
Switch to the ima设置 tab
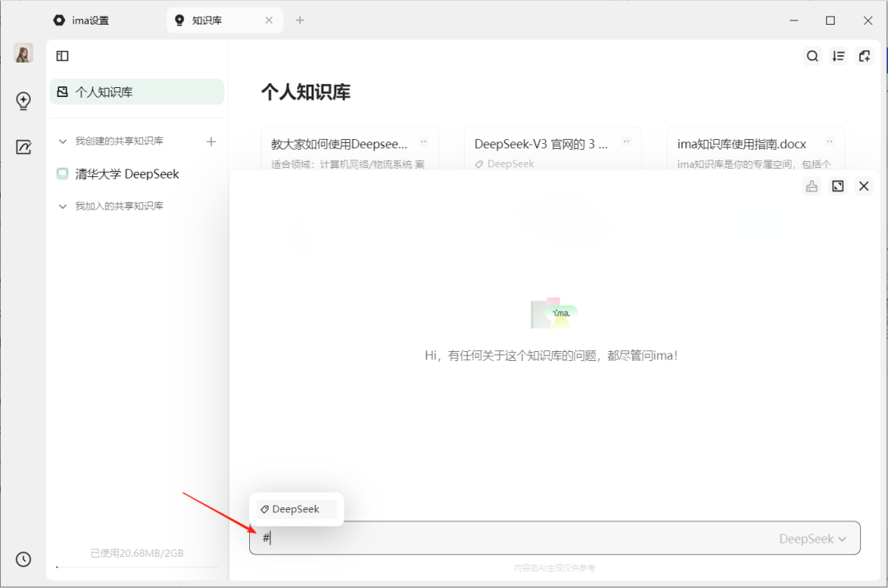point(81,21)
